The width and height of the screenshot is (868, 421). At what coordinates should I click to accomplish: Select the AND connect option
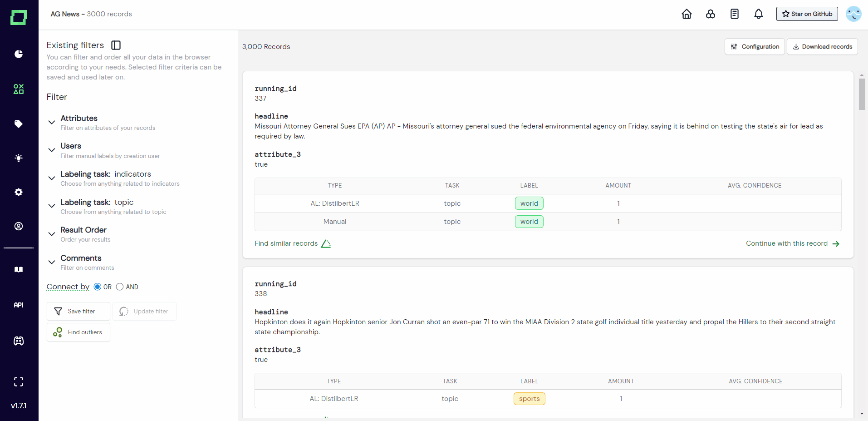(x=120, y=287)
